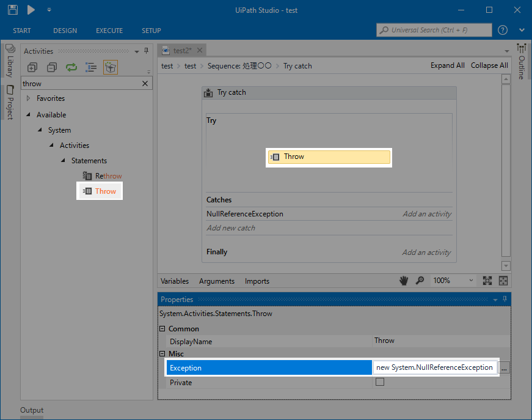
Task: Click the Universal Search box
Action: tap(434, 30)
